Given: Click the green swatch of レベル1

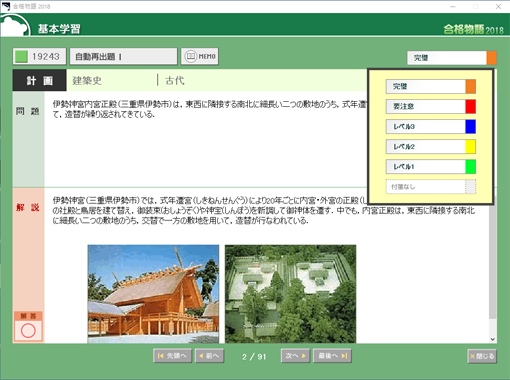Looking at the screenshot, I should [x=471, y=167].
